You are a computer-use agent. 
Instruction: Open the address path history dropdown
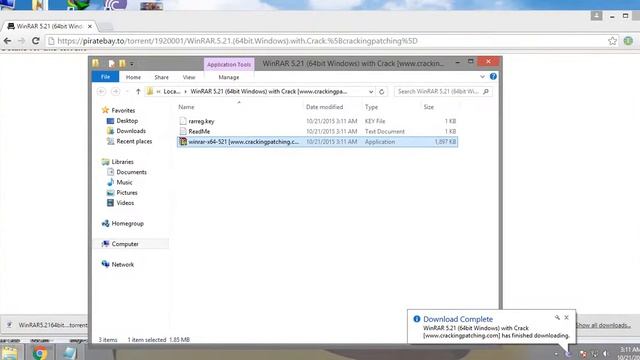(x=371, y=91)
